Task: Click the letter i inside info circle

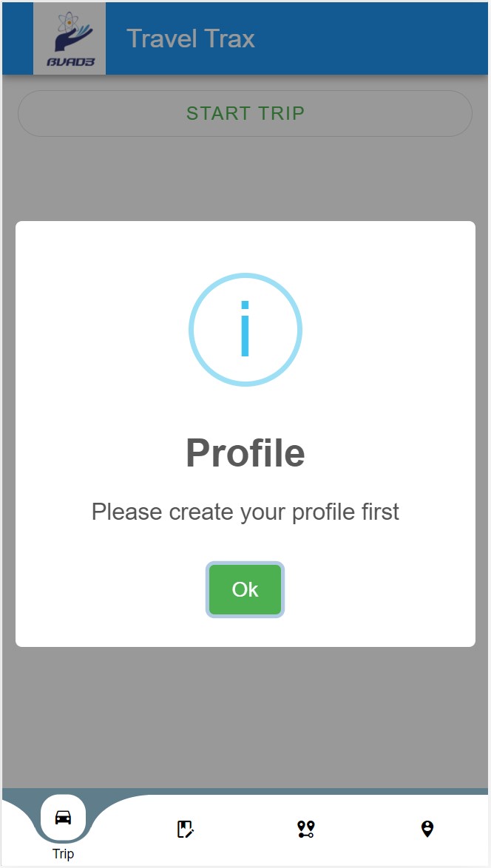Action: tap(245, 330)
